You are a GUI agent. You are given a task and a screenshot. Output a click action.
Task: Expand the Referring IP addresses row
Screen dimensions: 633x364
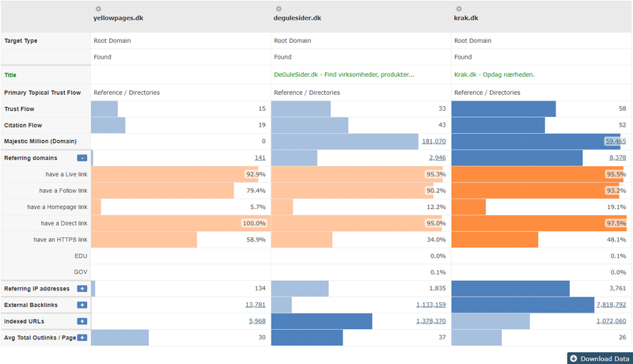pos(82,289)
